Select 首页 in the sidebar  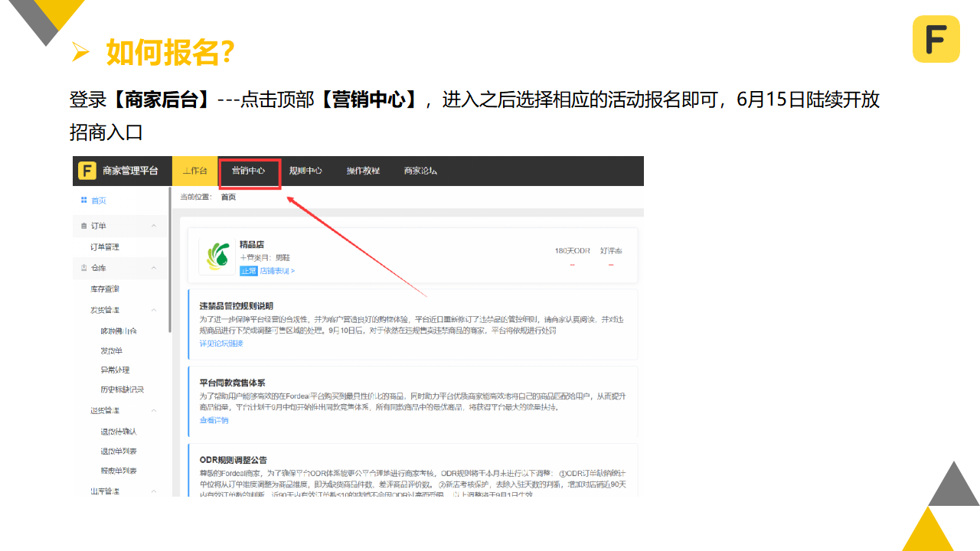tap(99, 201)
